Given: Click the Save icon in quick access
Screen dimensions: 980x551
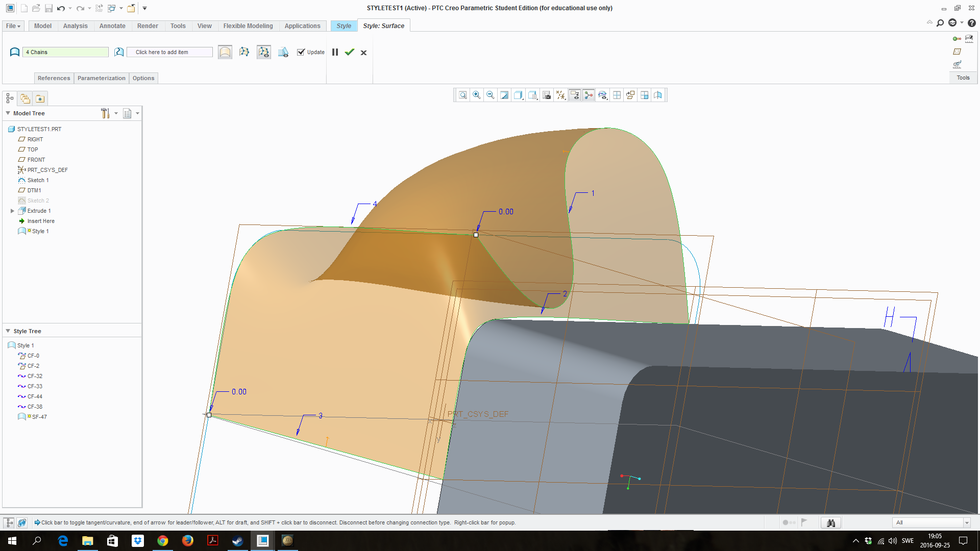Looking at the screenshot, I should pyautogui.click(x=48, y=8).
